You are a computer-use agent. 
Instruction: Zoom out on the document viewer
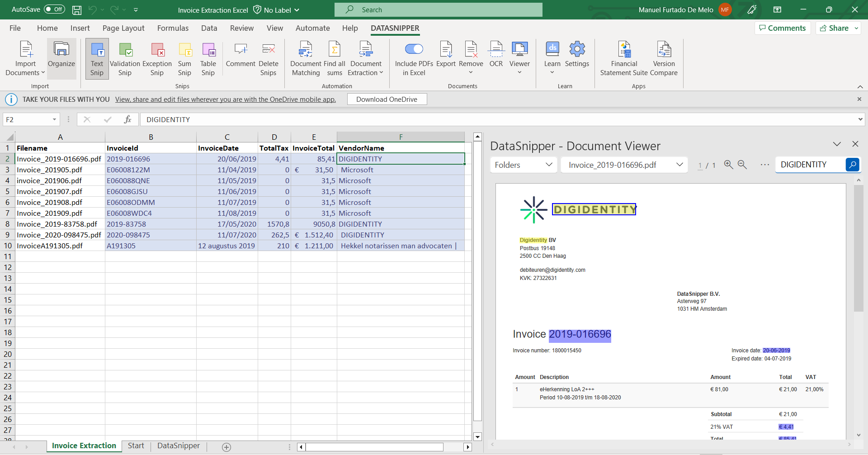[742, 165]
